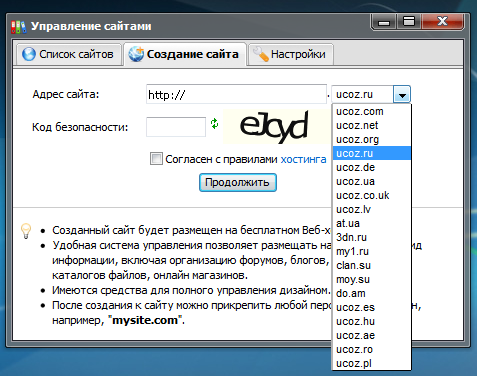Maximize the Управление сайтами window
This screenshot has width=477, height=376.
coord(409,22)
